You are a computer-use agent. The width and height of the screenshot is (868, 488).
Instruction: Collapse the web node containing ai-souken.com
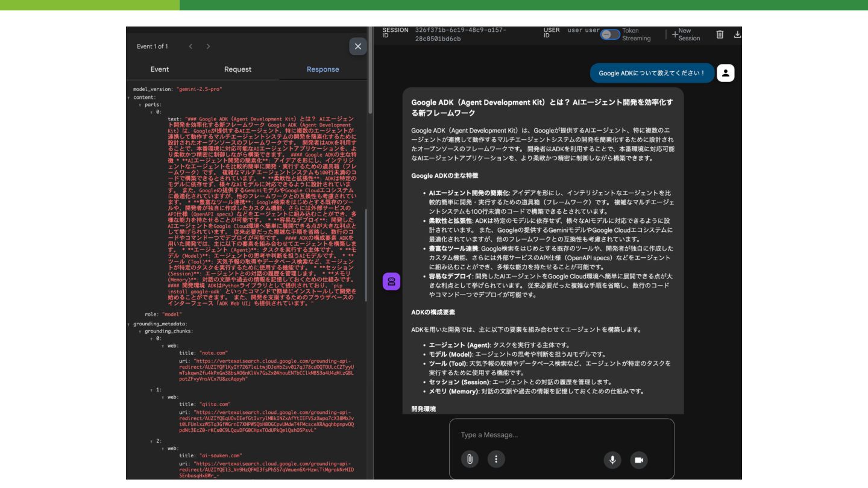point(163,448)
